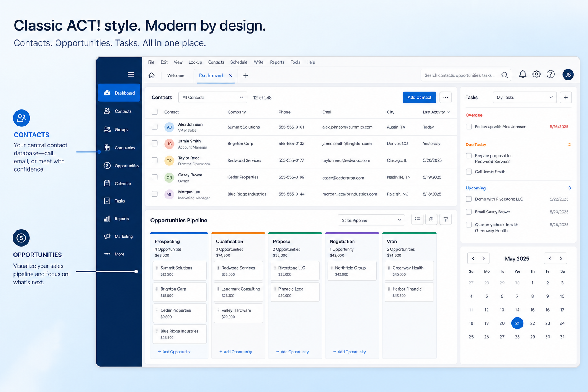
Task: Open the Sales Pipeline dropdown
Action: pyautogui.click(x=371, y=220)
